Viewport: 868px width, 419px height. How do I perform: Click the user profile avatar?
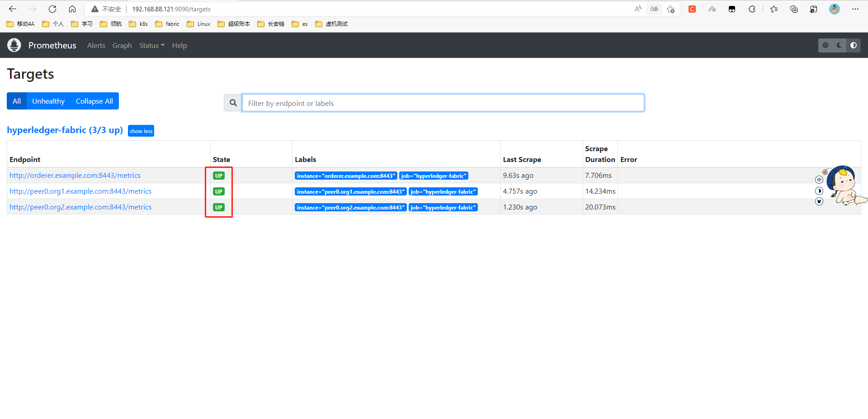[x=835, y=9]
